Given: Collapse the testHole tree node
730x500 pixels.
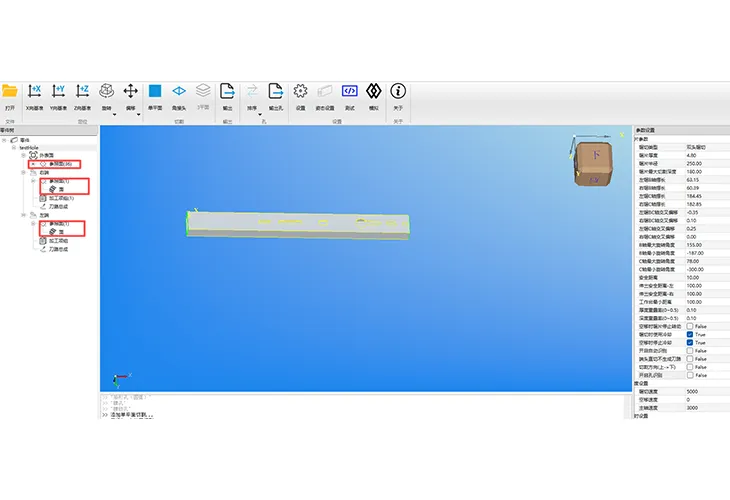Looking at the screenshot, I should click(x=15, y=146).
